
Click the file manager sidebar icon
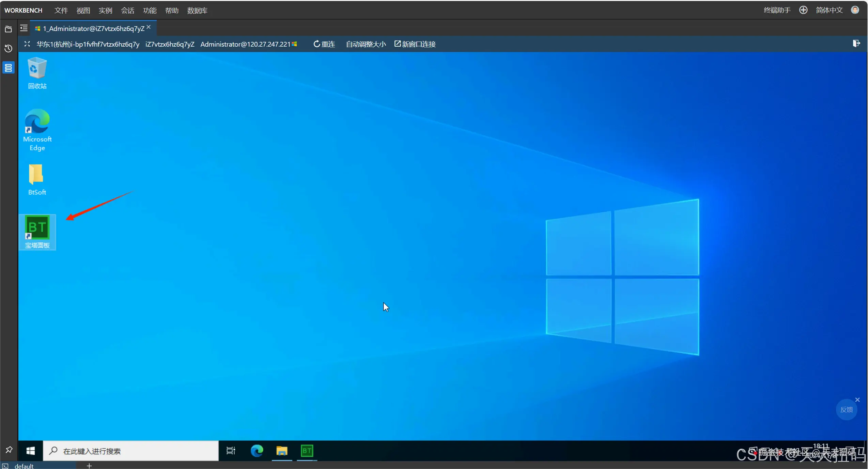[x=9, y=29]
